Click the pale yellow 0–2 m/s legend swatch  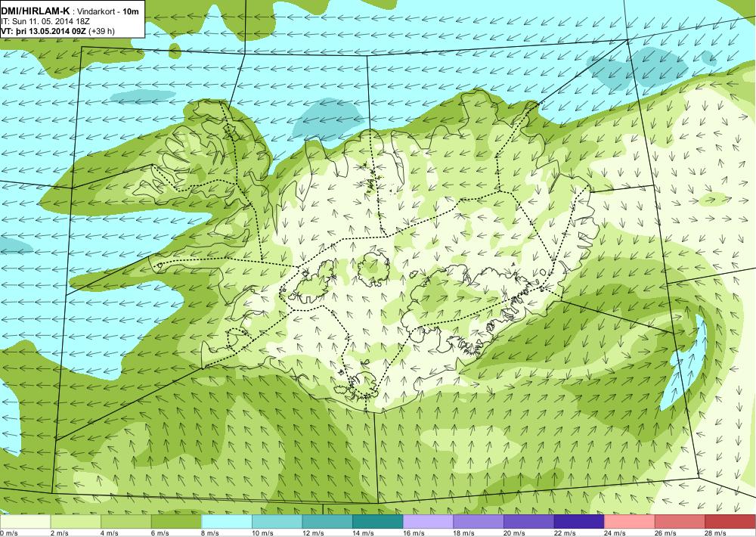pos(25,522)
